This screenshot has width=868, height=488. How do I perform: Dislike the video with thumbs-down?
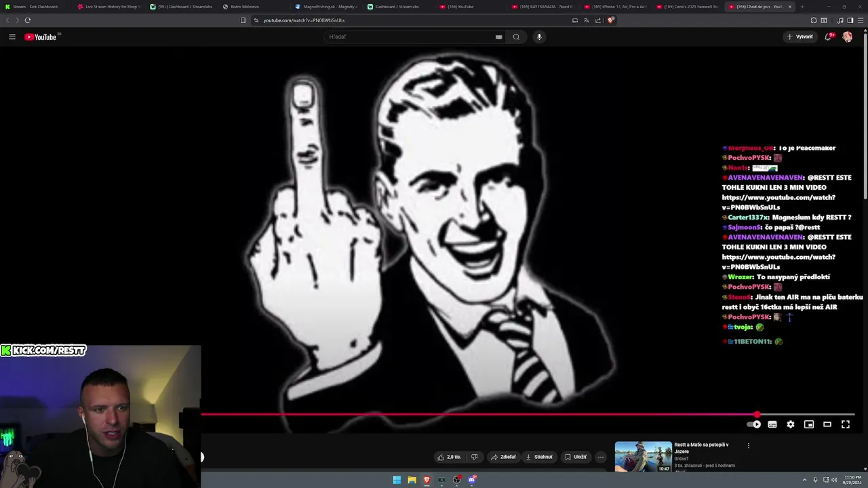point(474,457)
